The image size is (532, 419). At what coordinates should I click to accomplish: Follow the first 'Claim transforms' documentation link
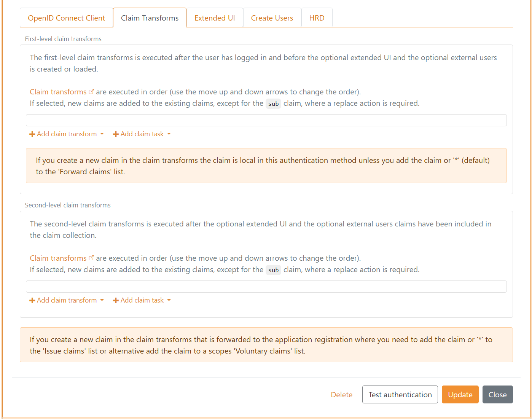[x=57, y=91]
